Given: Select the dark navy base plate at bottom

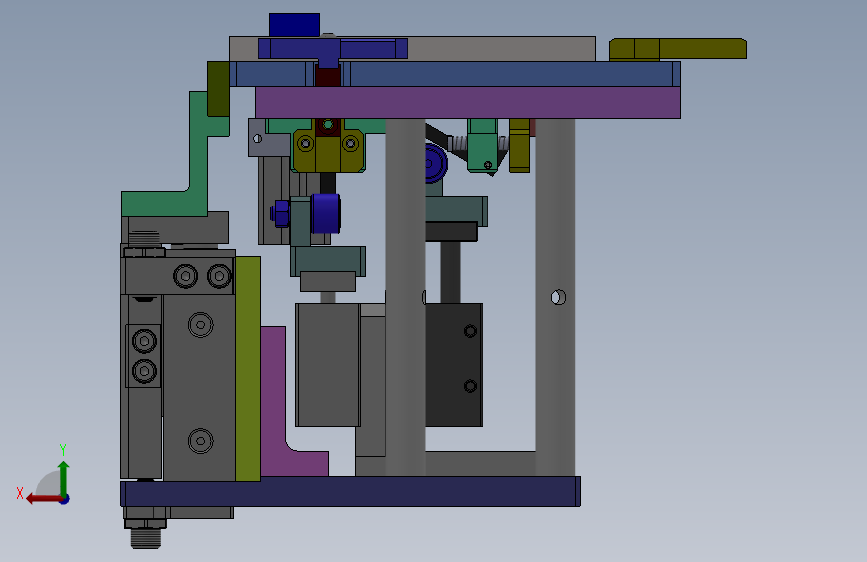Looking at the screenshot, I should 351,492.
